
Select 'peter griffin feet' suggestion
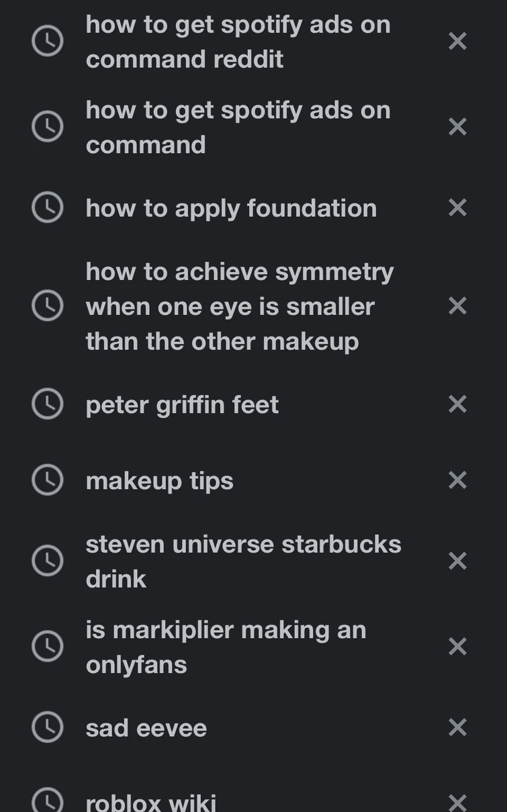[182, 405]
